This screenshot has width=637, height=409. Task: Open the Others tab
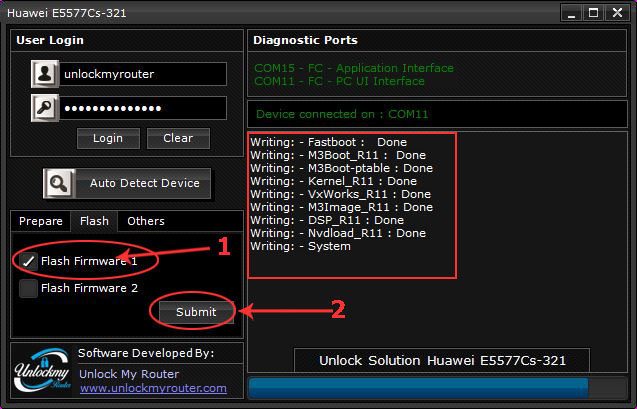click(146, 221)
